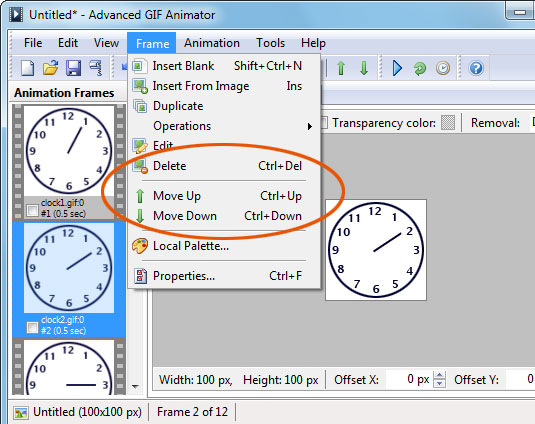Click the Animation Frames panel header
The width and height of the screenshot is (535, 424).
tap(64, 93)
